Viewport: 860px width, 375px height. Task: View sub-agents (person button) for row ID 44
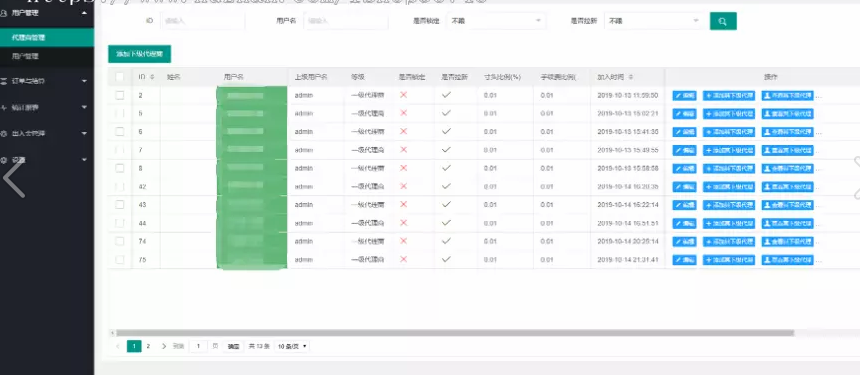coord(788,224)
